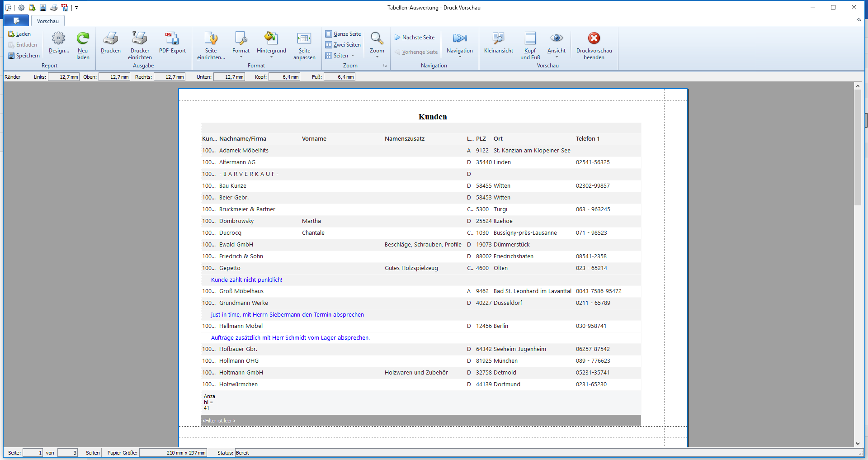Click printer icon in quick access toolbar
The image size is (868, 460).
pos(54,8)
